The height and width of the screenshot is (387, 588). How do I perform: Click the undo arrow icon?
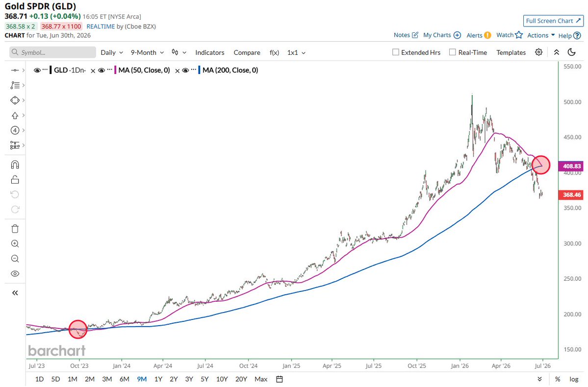click(x=15, y=194)
